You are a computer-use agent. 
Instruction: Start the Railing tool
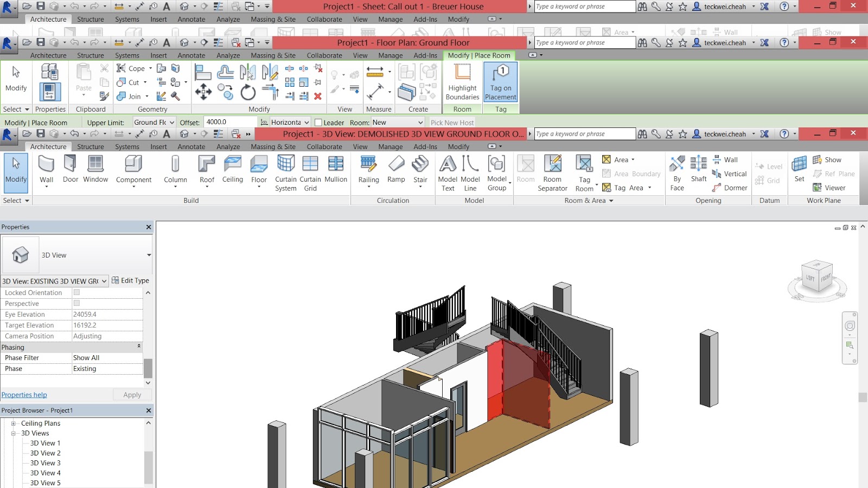pyautogui.click(x=368, y=171)
